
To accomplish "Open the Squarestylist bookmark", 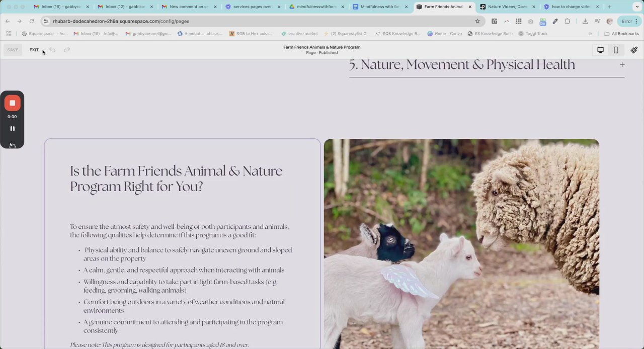I will [347, 34].
